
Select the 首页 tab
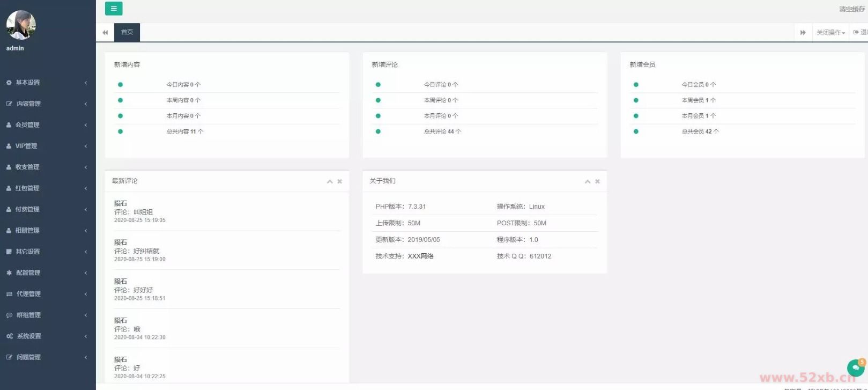pos(127,32)
